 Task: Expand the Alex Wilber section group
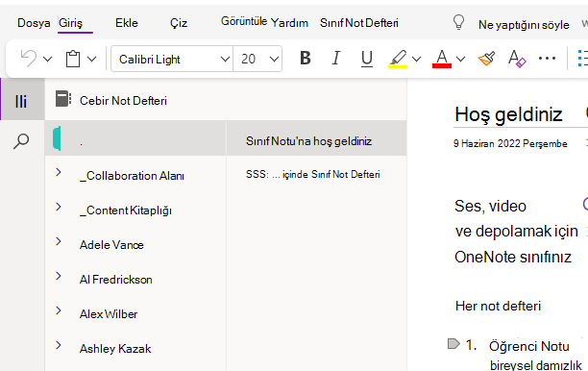tap(59, 310)
